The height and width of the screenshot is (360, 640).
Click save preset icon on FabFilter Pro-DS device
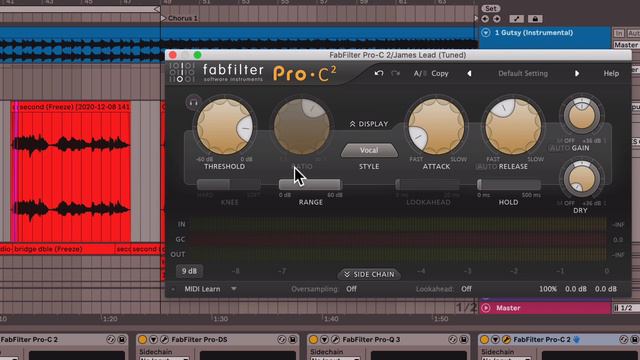tap(293, 340)
